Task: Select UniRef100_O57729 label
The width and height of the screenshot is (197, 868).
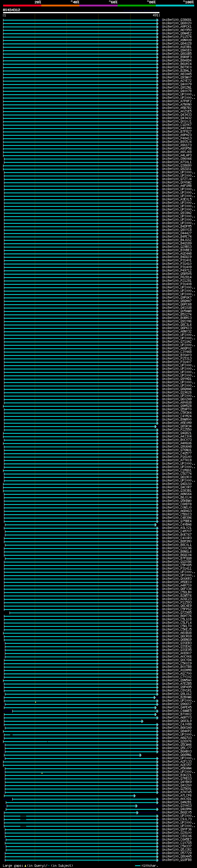Action: (177, 853)
